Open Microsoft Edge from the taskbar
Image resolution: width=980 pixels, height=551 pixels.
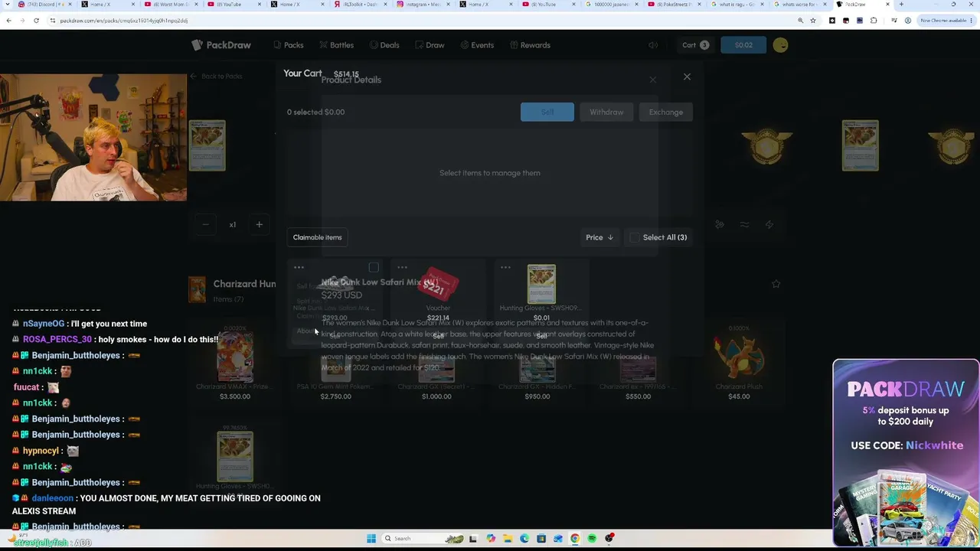tap(524, 539)
